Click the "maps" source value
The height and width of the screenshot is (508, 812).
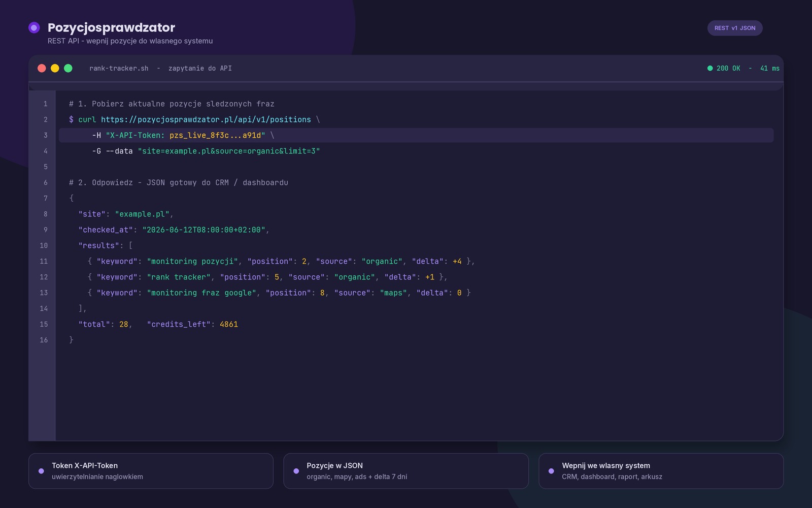[393, 293]
